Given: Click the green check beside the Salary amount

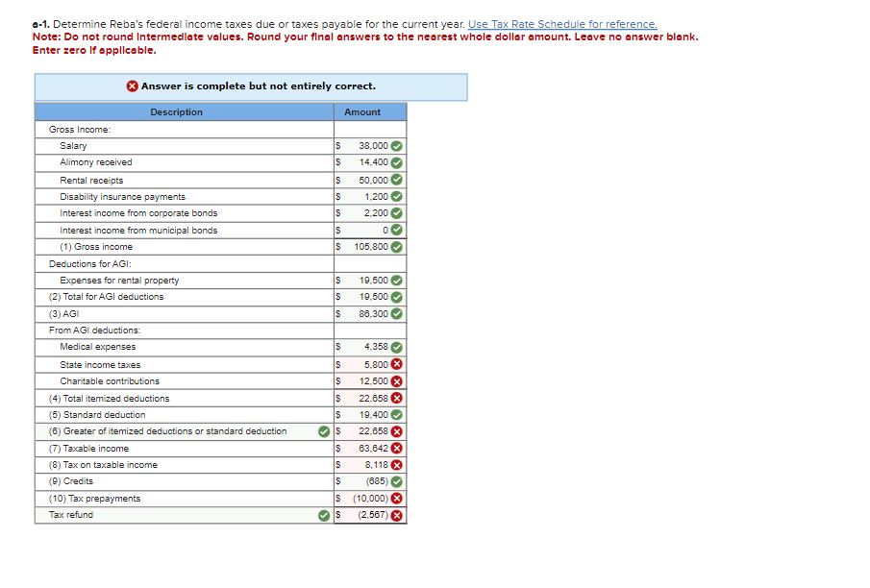Looking at the screenshot, I should click(x=398, y=145).
